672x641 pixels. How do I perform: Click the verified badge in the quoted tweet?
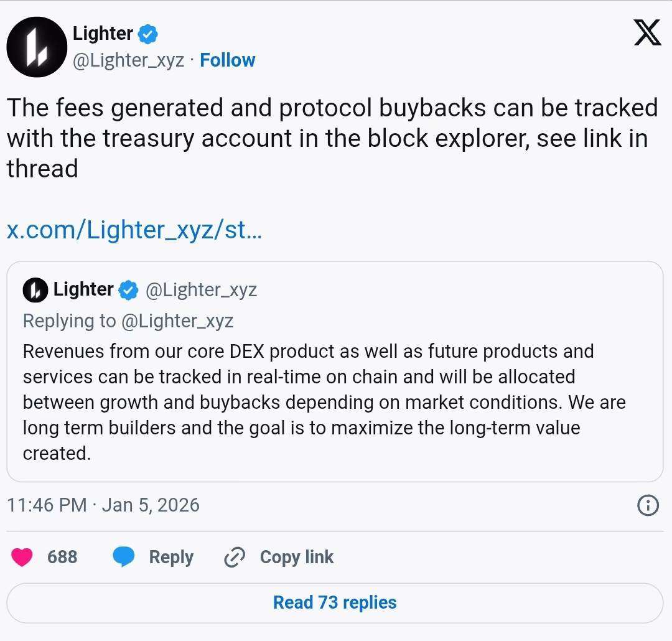point(128,289)
